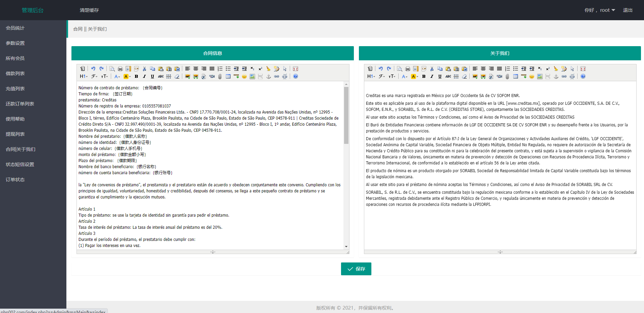Click 退出 to log out
The image size is (644, 313).
pos(627,10)
